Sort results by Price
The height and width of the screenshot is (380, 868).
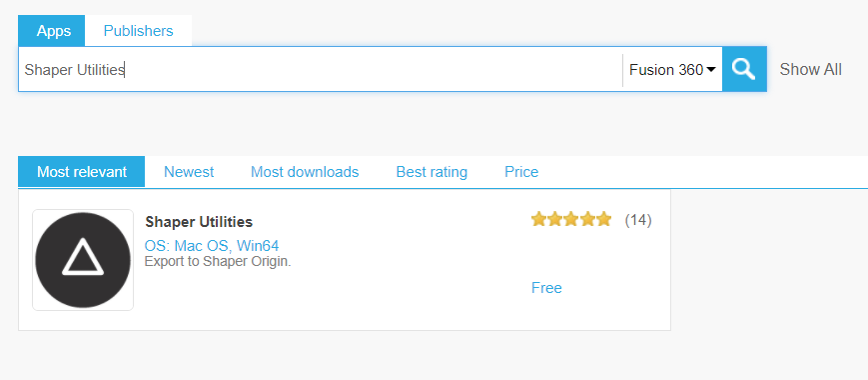[x=521, y=172]
